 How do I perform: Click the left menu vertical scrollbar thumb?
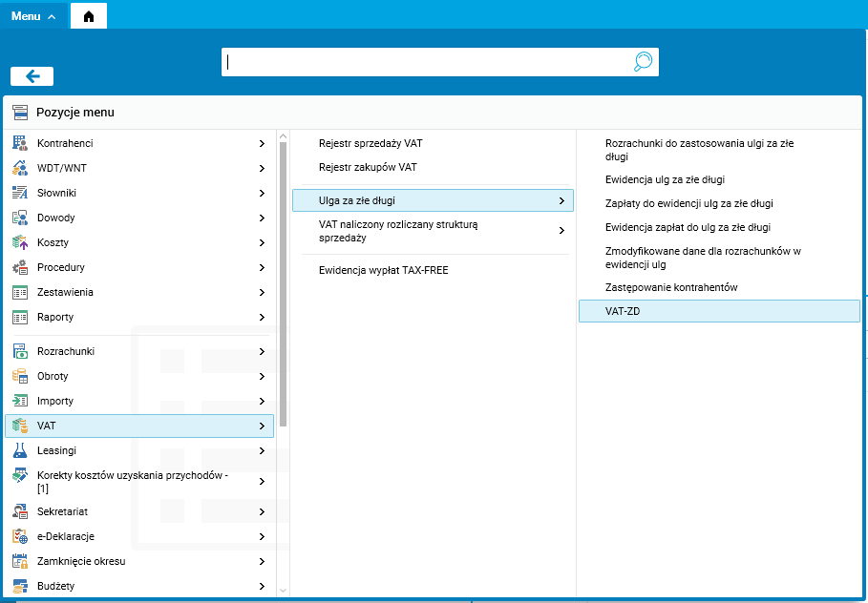[283, 284]
